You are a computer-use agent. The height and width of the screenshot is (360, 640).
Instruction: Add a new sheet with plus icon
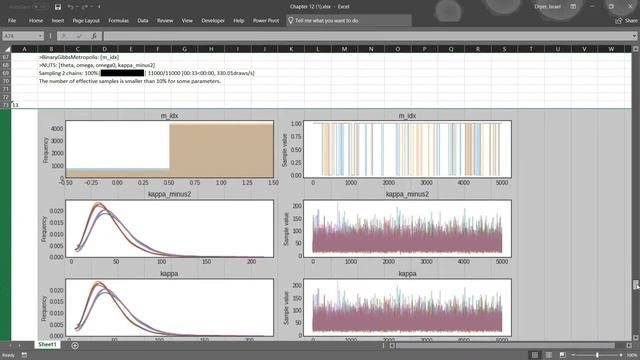(75, 345)
